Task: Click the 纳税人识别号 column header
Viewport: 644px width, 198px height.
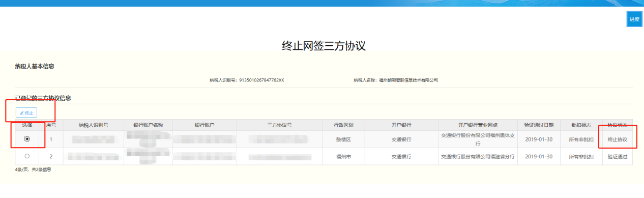Action: [94, 125]
